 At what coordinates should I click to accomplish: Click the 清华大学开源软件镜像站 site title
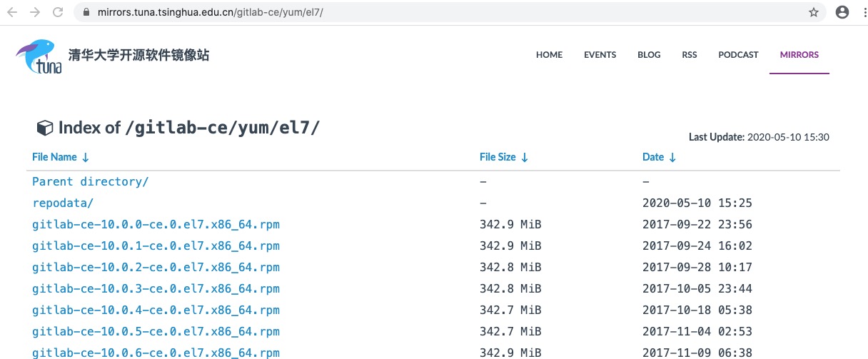point(138,55)
